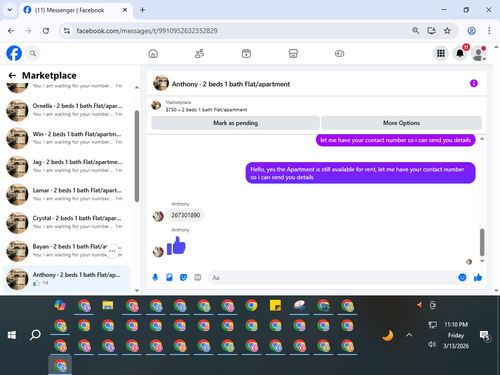500x375 pixels.
Task: Click the browser back button
Action: click(x=11, y=31)
